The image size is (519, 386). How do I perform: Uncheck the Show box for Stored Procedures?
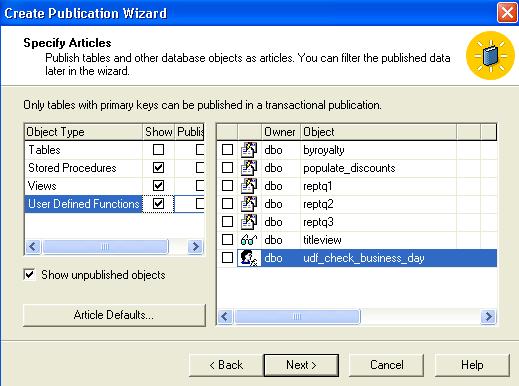pos(158,167)
